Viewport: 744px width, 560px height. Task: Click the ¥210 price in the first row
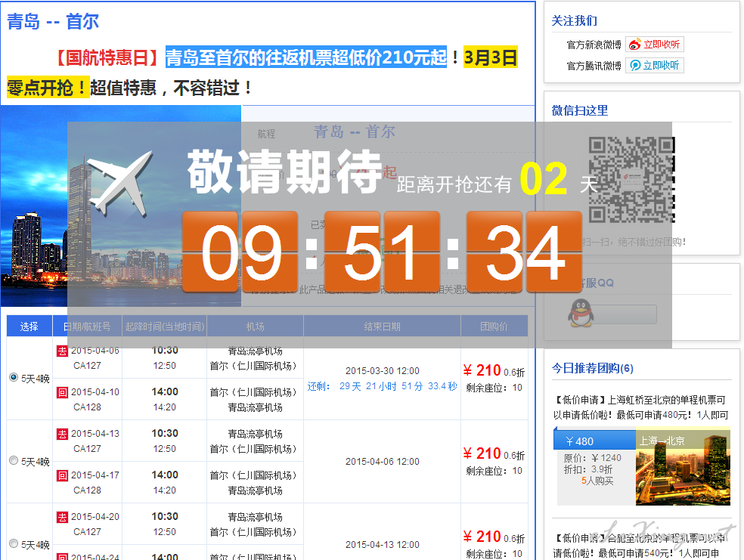click(x=482, y=370)
